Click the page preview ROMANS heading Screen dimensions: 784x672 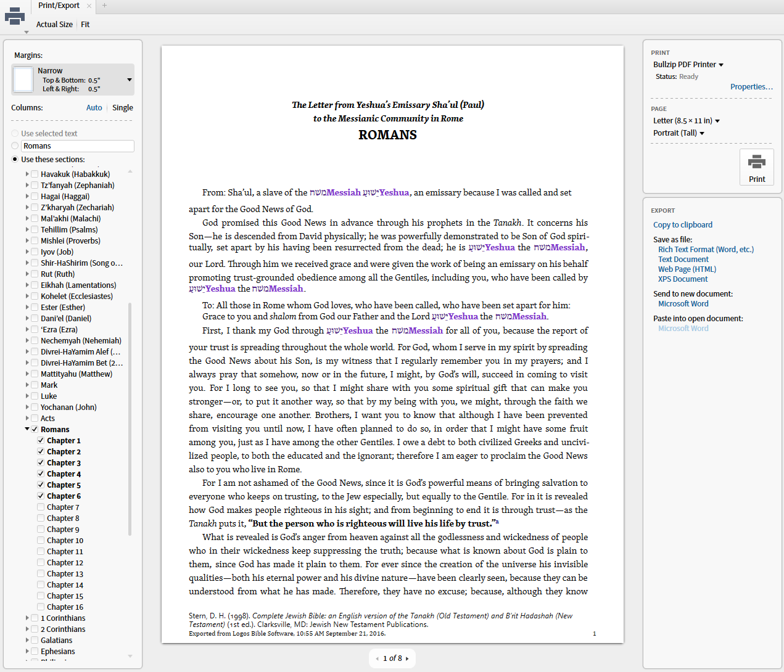tap(387, 135)
